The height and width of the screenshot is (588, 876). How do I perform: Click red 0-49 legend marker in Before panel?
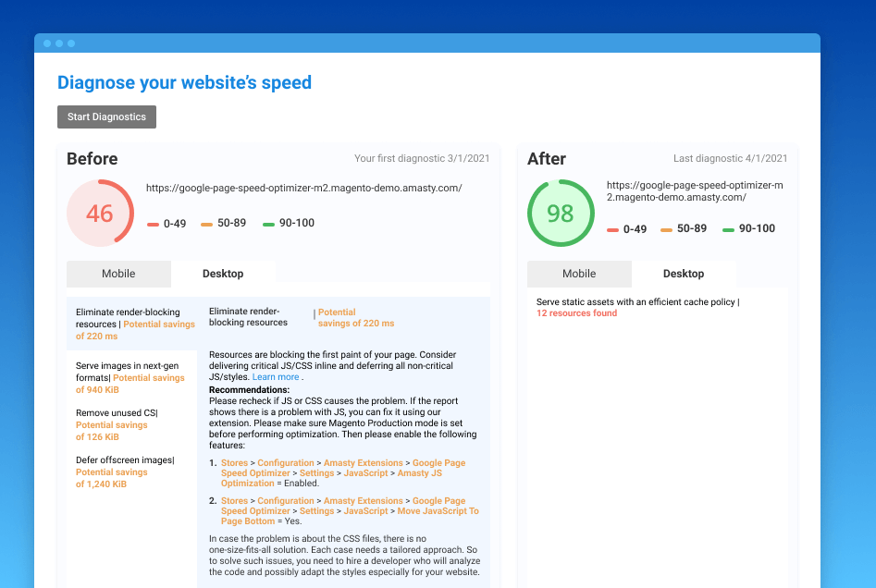(153, 224)
